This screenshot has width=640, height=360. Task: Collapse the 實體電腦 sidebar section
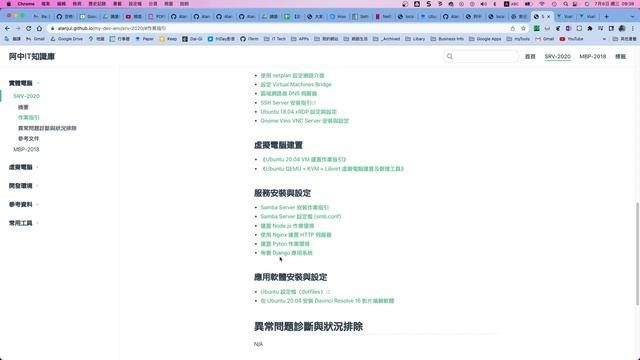click(x=24, y=83)
